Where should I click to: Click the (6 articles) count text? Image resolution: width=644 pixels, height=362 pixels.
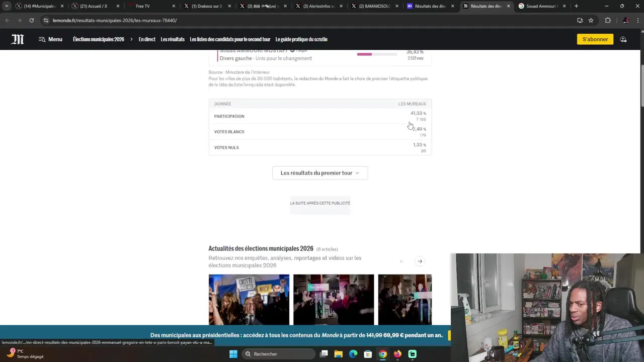click(327, 249)
